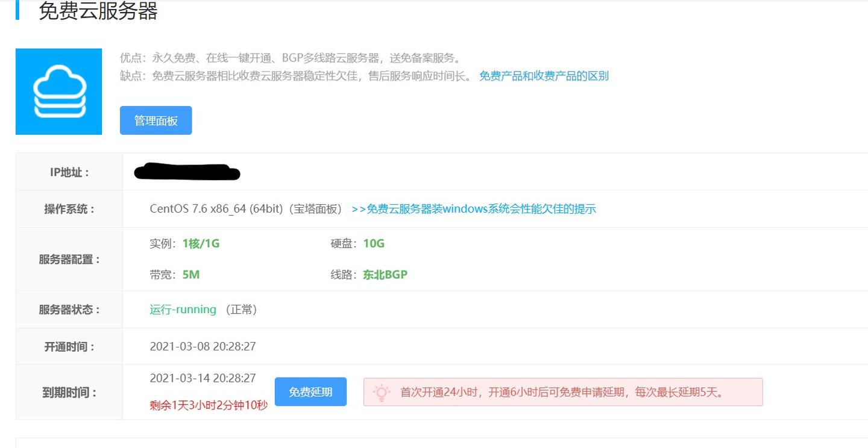Screen dimensions: 868x448
Task: Click the 服务器状态 row label
Action: pos(69,310)
